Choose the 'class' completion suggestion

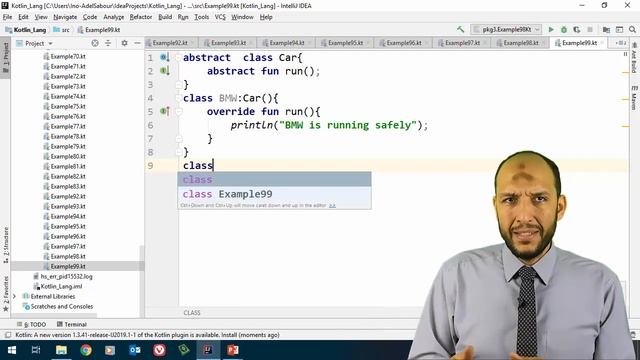click(274, 180)
